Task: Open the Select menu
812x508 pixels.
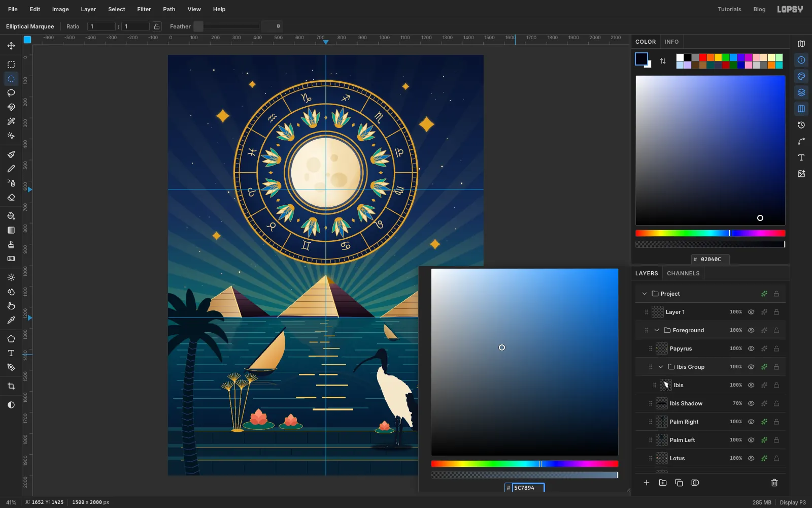Action: click(x=117, y=9)
